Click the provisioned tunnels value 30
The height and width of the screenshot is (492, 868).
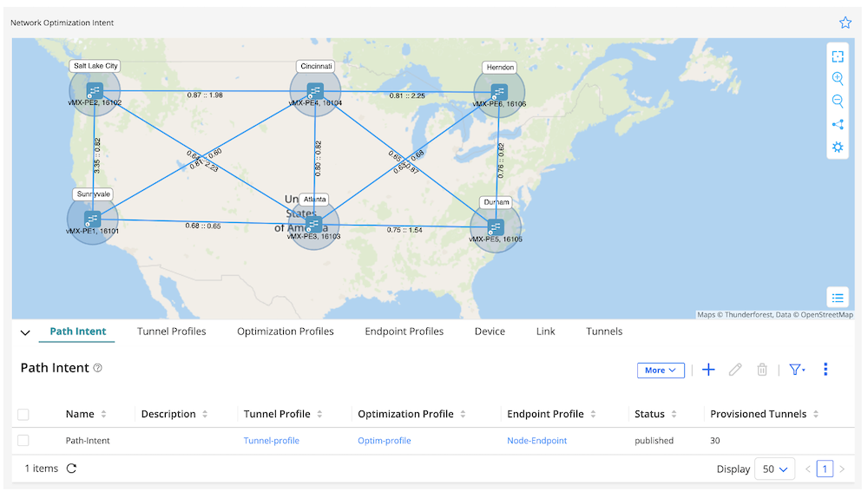tap(715, 441)
